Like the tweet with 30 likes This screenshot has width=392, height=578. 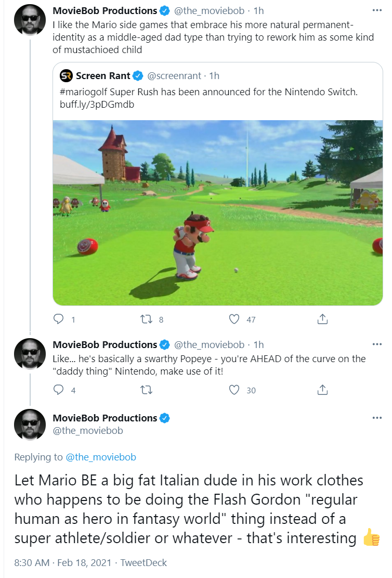click(x=234, y=390)
